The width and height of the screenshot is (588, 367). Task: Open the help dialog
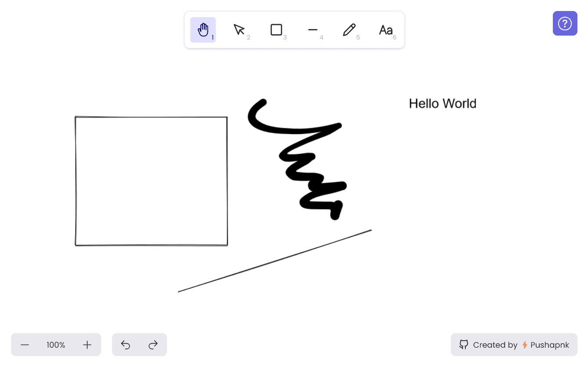(x=565, y=23)
